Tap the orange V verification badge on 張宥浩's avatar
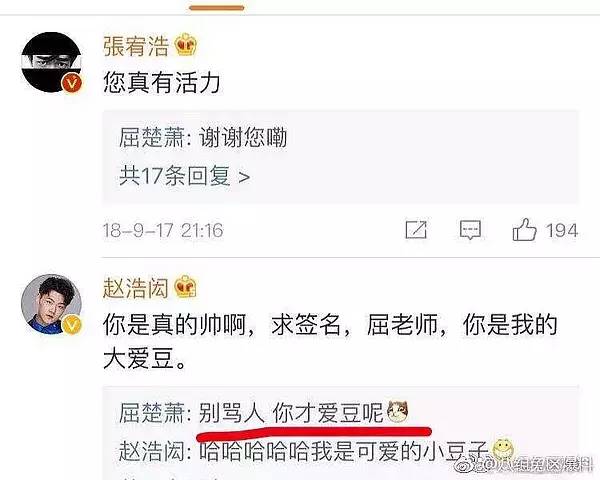600x480 pixels. pyautogui.click(x=72, y=82)
